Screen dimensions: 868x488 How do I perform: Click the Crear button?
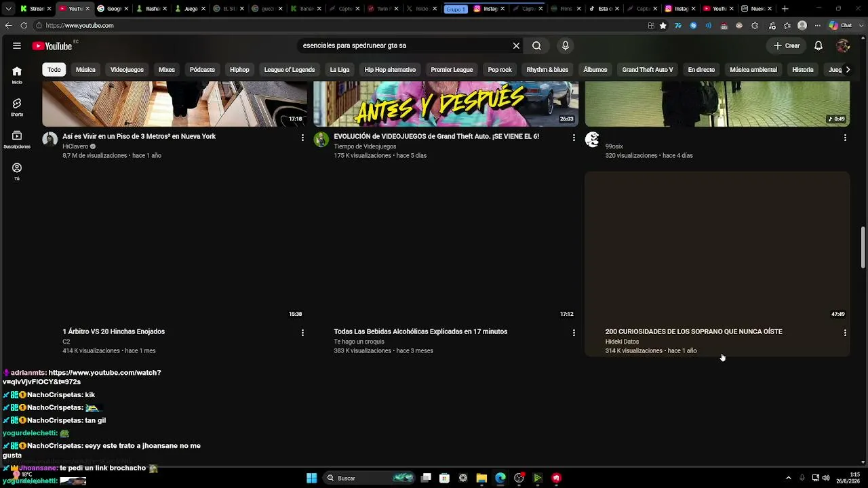[787, 45]
